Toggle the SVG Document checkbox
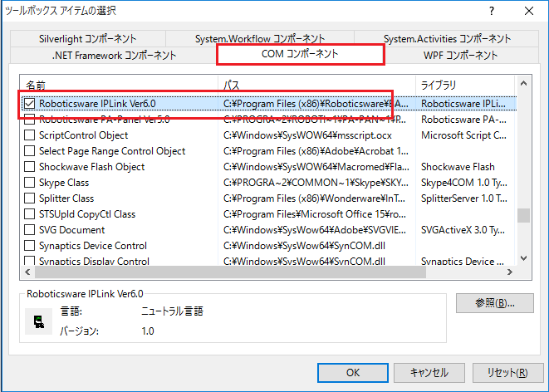 (x=30, y=230)
